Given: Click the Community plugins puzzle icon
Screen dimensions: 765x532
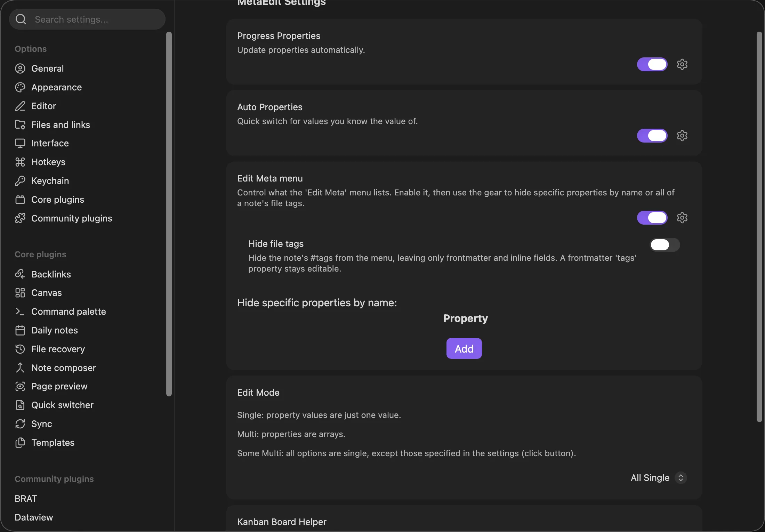Looking at the screenshot, I should coord(20,218).
